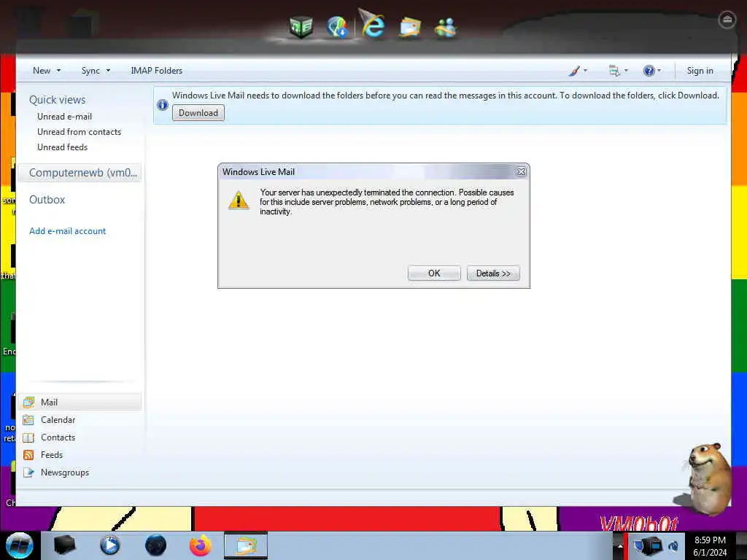
Task: Click the Mail icon in sidebar
Action: click(28, 402)
